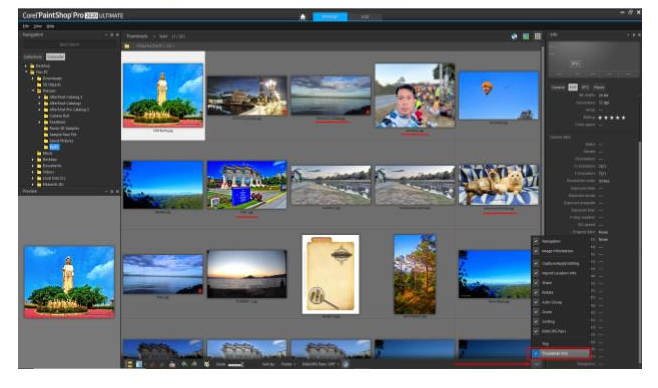
Task: Close the Preview palette
Action: pos(117,191)
